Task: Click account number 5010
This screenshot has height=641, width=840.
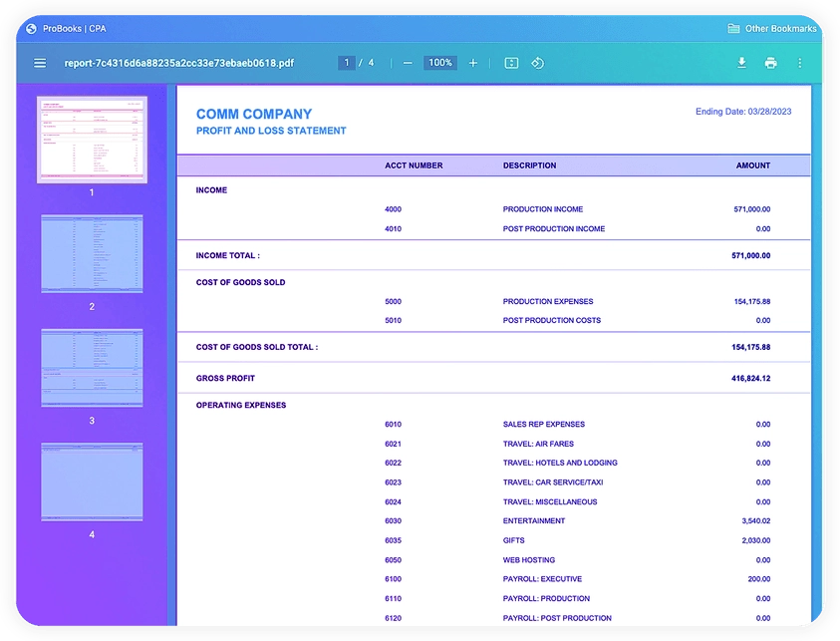Action: tap(393, 321)
